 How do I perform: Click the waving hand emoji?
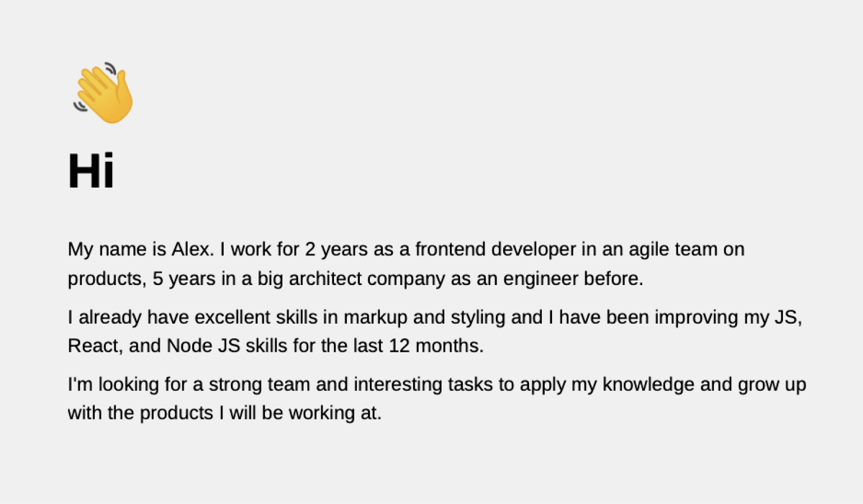(104, 93)
